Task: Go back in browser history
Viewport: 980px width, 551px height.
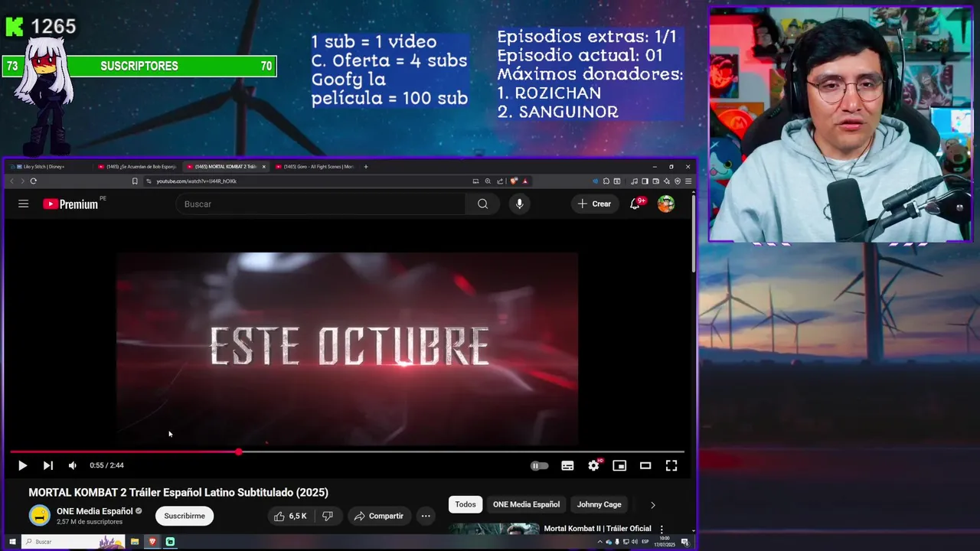Action: click(11, 181)
